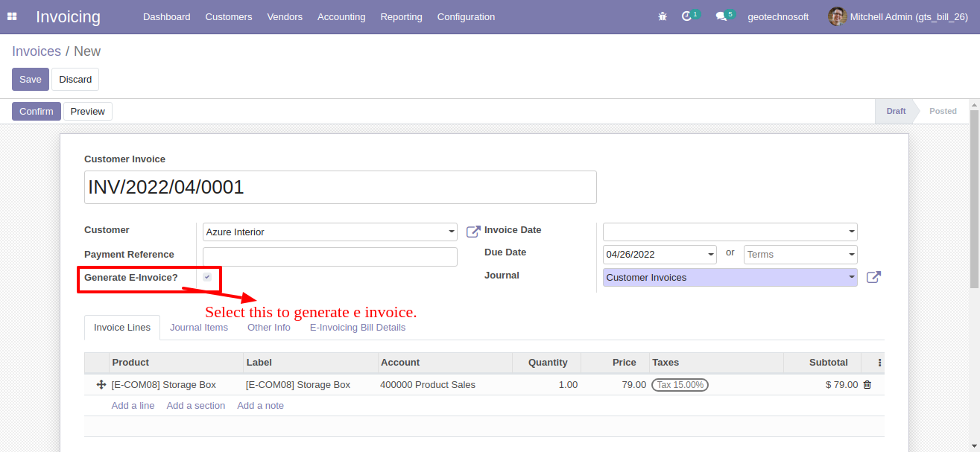980x452 pixels.
Task: Switch to E-Invoicing Bill Details tab
Action: 358,328
